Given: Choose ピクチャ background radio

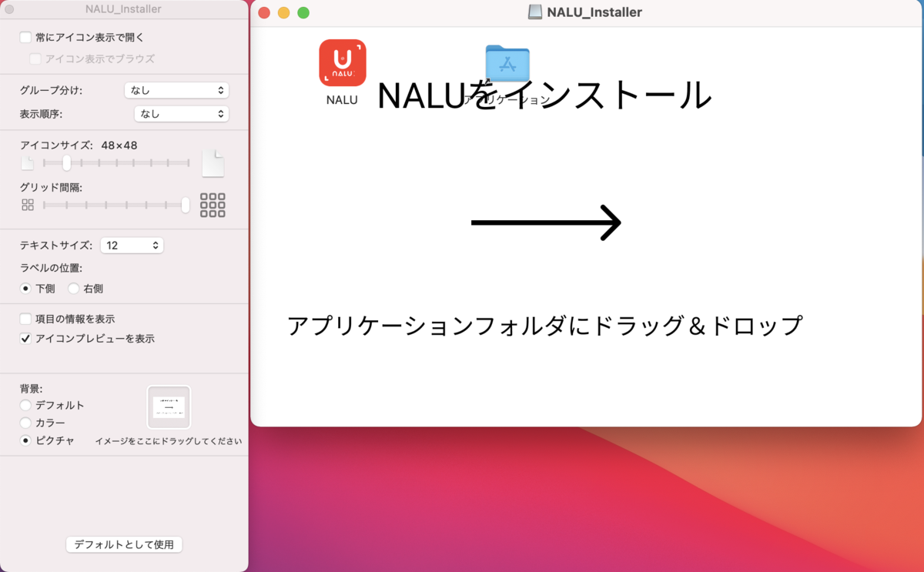Looking at the screenshot, I should click(x=26, y=440).
